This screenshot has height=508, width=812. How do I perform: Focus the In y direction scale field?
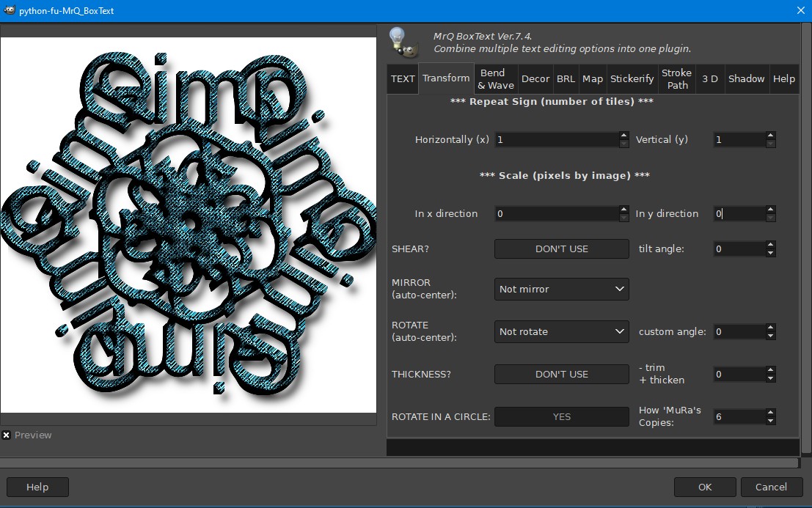click(739, 213)
